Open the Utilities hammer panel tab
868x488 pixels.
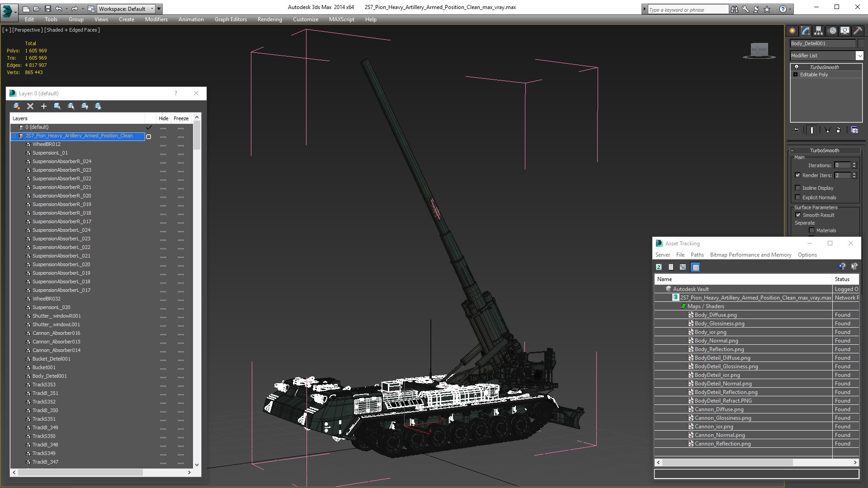point(858,31)
